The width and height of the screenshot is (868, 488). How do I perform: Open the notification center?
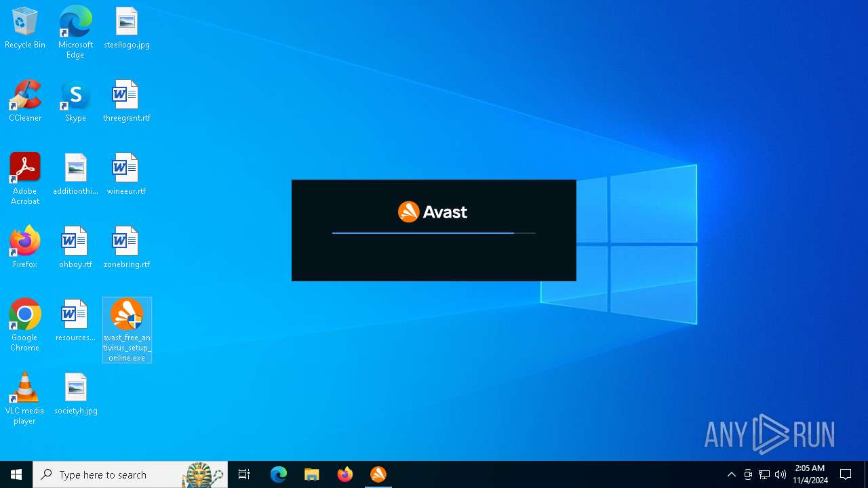(x=846, y=474)
